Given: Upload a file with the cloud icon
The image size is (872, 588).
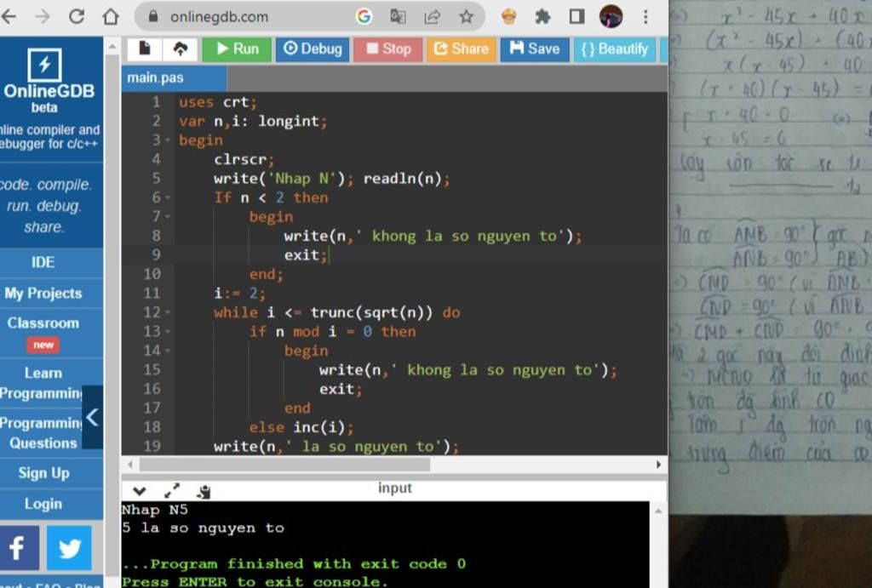Looking at the screenshot, I should coord(181,49).
